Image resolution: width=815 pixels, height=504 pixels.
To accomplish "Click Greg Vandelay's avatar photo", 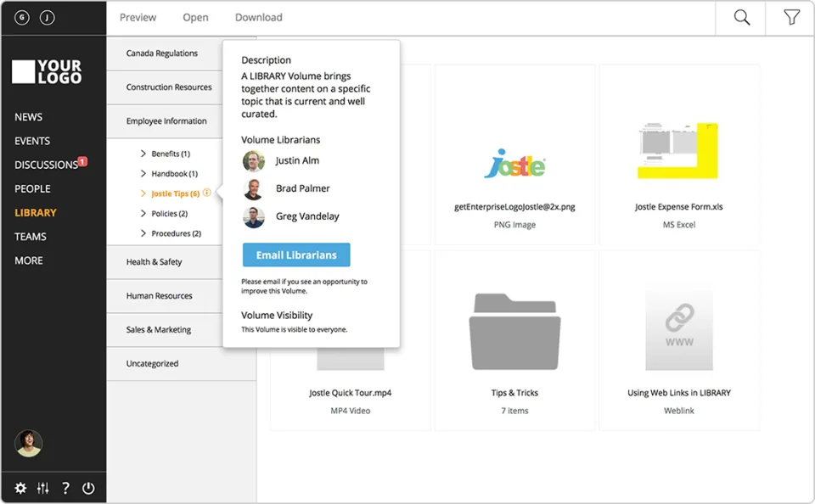I will [x=254, y=217].
